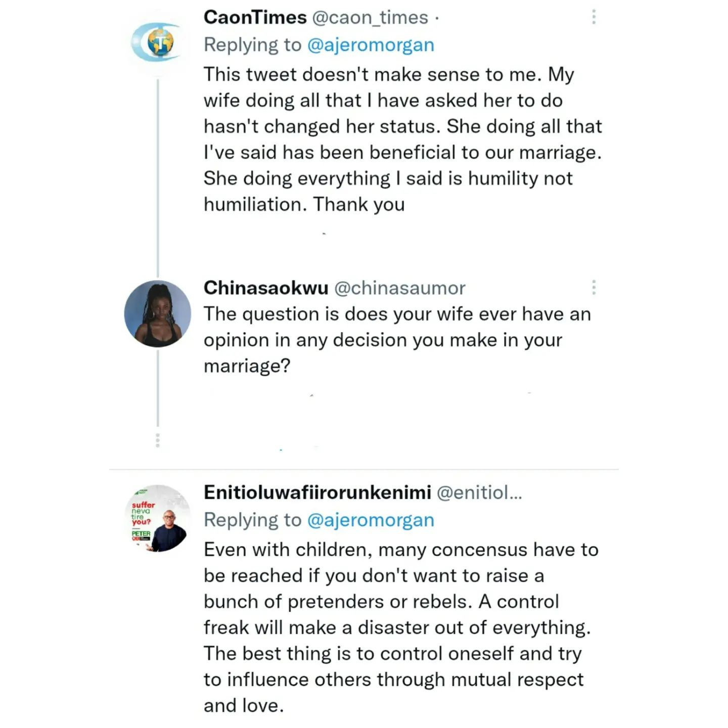Open the three-dot menu on Chinasaokwu's tweet
The image size is (728, 728).
tap(594, 288)
